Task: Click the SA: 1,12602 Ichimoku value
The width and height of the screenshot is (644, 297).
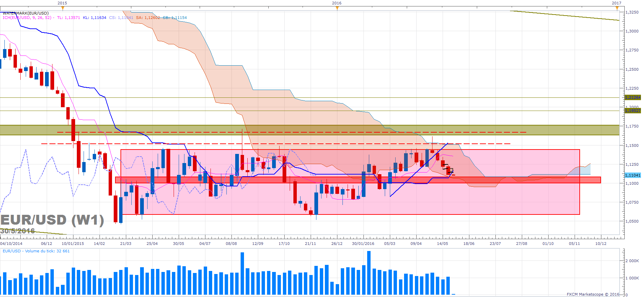Action: [x=148, y=18]
